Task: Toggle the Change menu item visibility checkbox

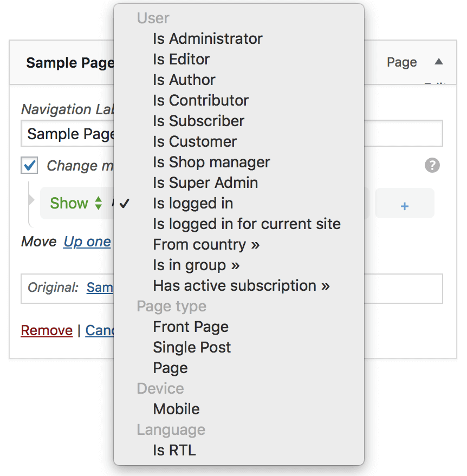Action: [x=29, y=165]
